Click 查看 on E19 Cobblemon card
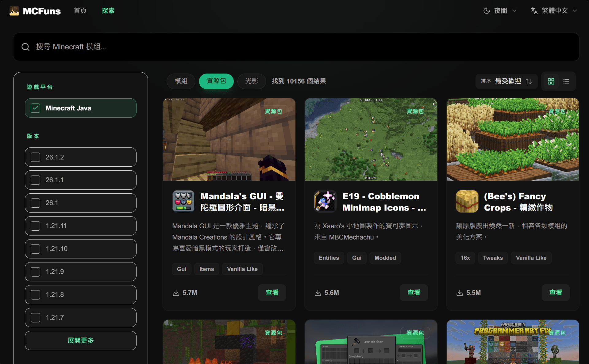589x364 pixels. 414,293
